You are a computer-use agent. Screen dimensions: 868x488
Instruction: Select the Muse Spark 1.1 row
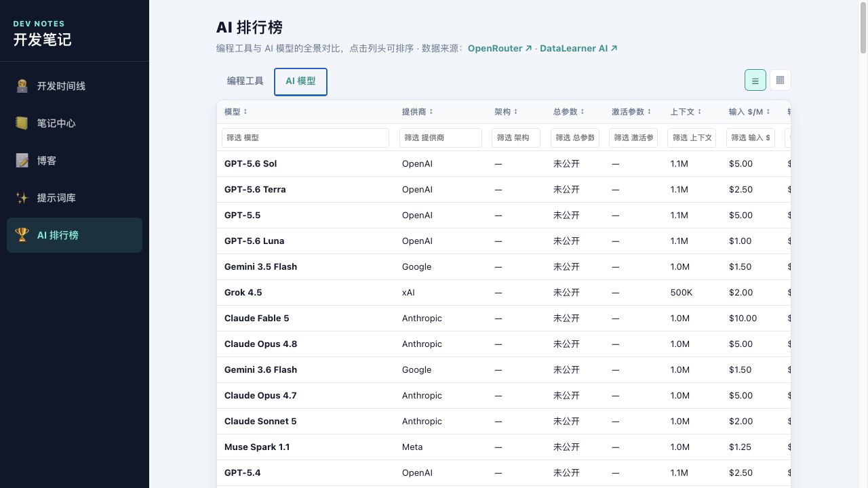pyautogui.click(x=504, y=447)
